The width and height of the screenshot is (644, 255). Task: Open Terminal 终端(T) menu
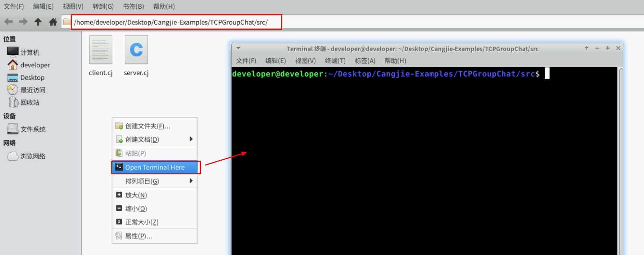[335, 61]
